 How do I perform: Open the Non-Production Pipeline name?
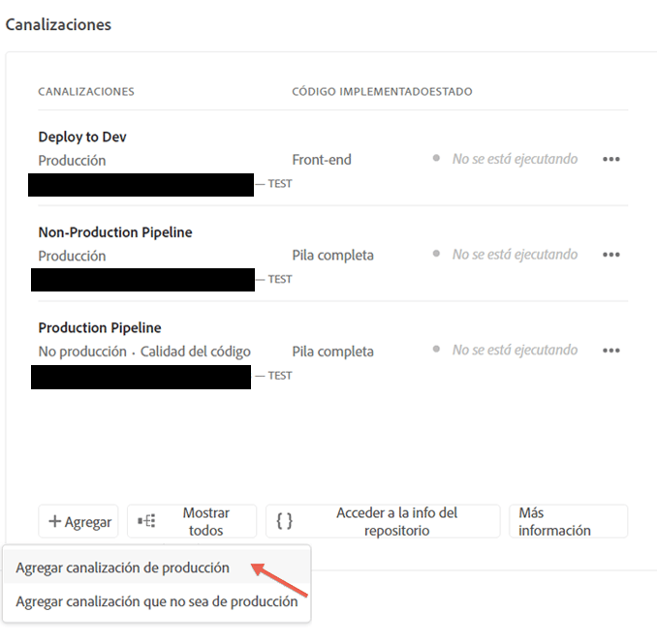point(115,232)
